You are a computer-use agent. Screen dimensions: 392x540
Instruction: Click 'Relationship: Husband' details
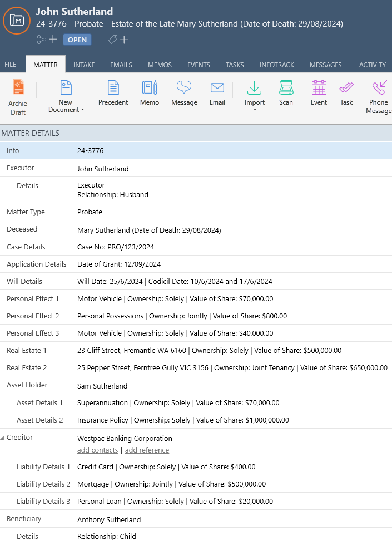[112, 195]
